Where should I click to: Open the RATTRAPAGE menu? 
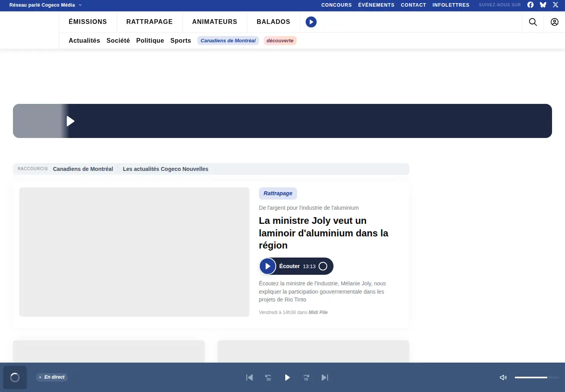[149, 22]
